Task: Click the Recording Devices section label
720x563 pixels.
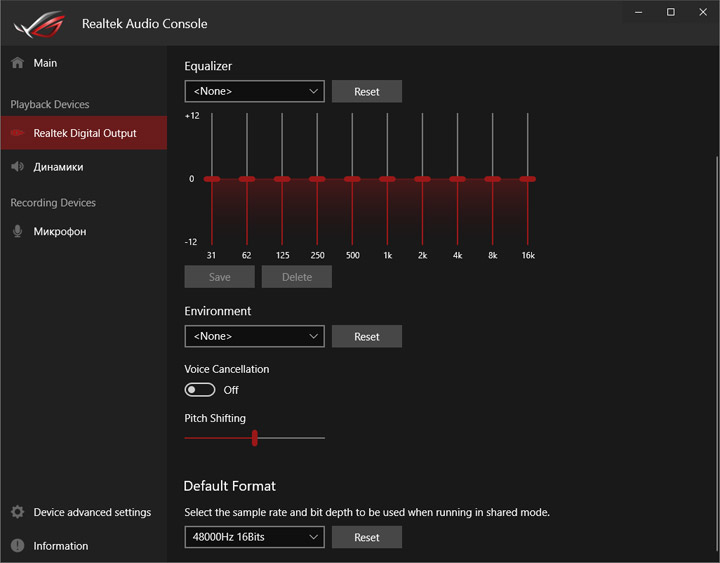Action: 53,203
